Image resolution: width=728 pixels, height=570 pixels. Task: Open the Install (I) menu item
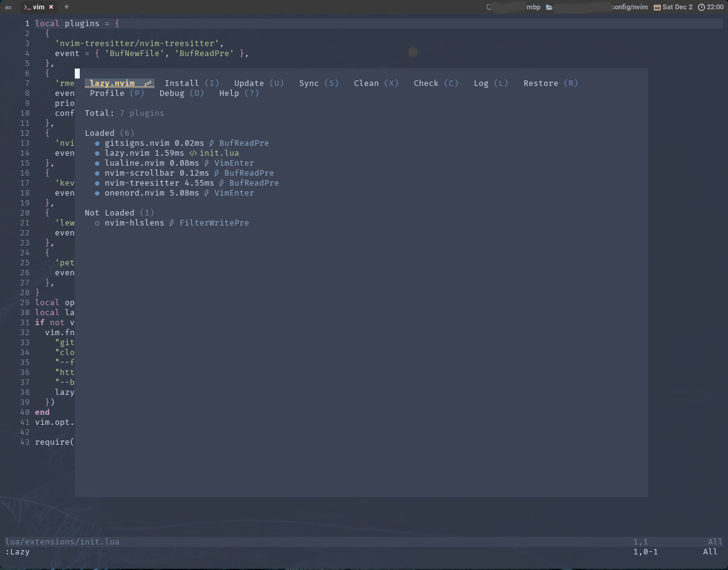coord(192,83)
